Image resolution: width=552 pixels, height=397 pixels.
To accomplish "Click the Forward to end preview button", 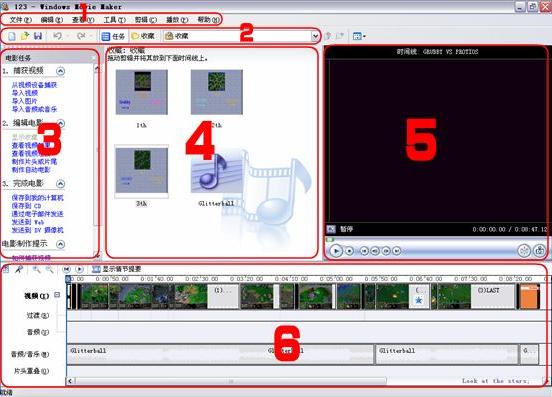I will [397, 251].
